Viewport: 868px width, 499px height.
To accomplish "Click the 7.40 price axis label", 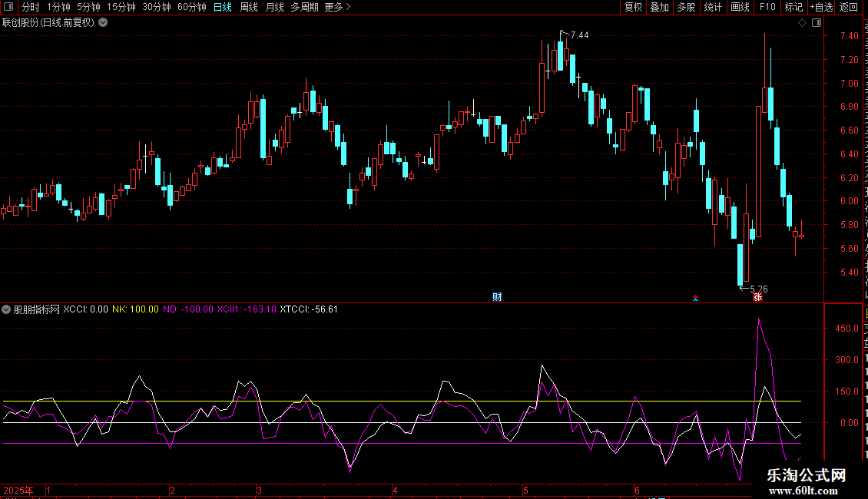I will click(x=849, y=36).
